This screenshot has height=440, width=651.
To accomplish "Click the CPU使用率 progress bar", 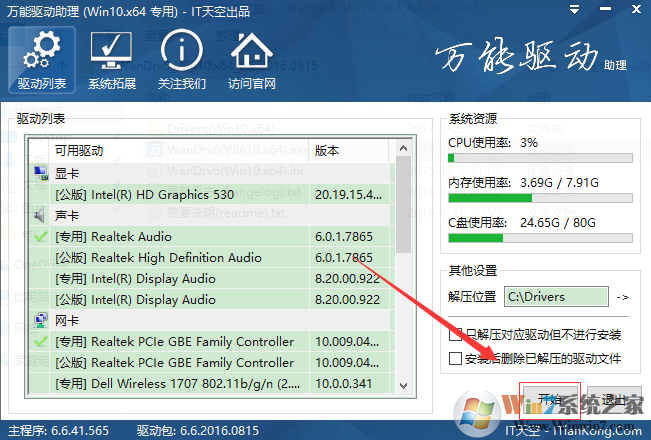I will [540, 158].
